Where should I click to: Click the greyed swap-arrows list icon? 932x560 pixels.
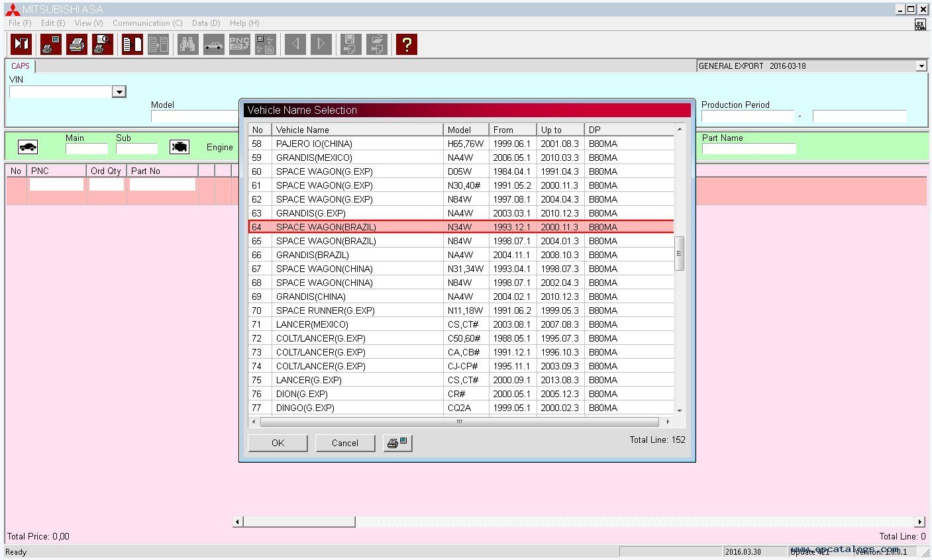point(265,44)
